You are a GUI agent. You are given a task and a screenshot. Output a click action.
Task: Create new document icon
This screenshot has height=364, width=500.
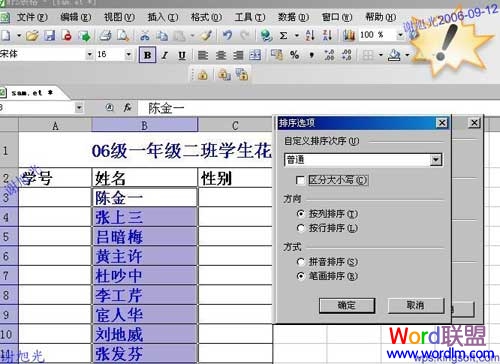6,35
